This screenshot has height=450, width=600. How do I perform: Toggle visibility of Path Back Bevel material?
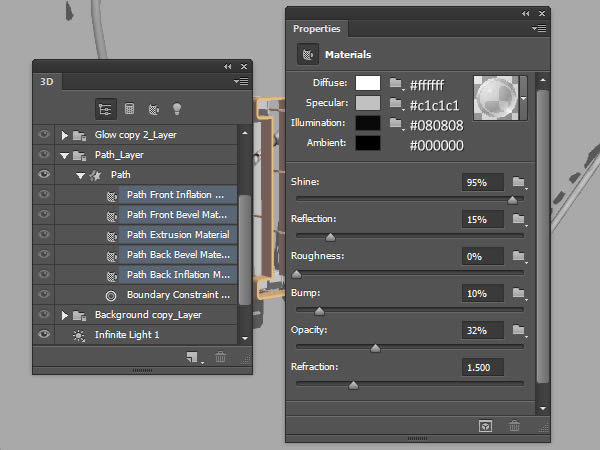(x=44, y=254)
